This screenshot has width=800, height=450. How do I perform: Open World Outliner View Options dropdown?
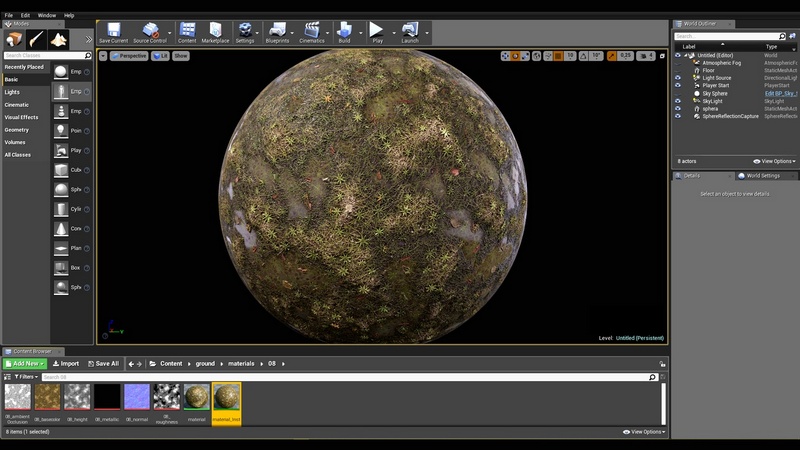click(776, 161)
